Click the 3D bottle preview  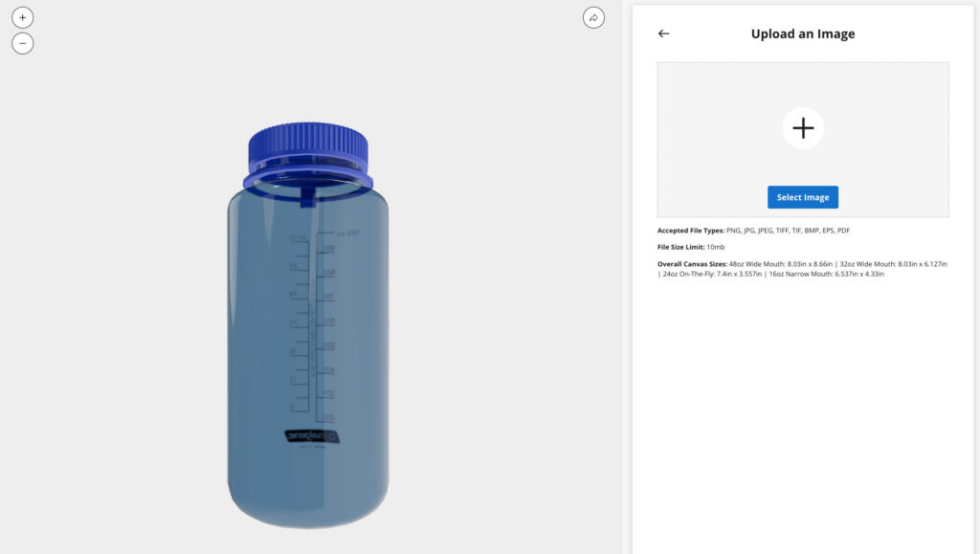pyautogui.click(x=308, y=324)
